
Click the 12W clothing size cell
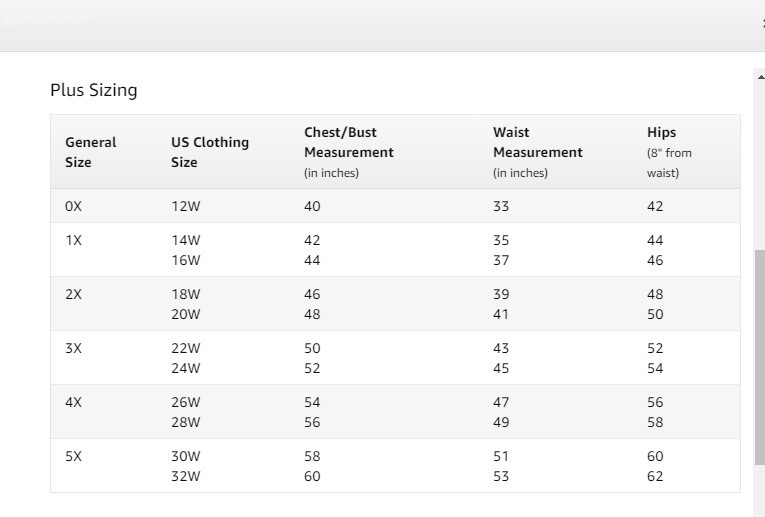coord(186,206)
